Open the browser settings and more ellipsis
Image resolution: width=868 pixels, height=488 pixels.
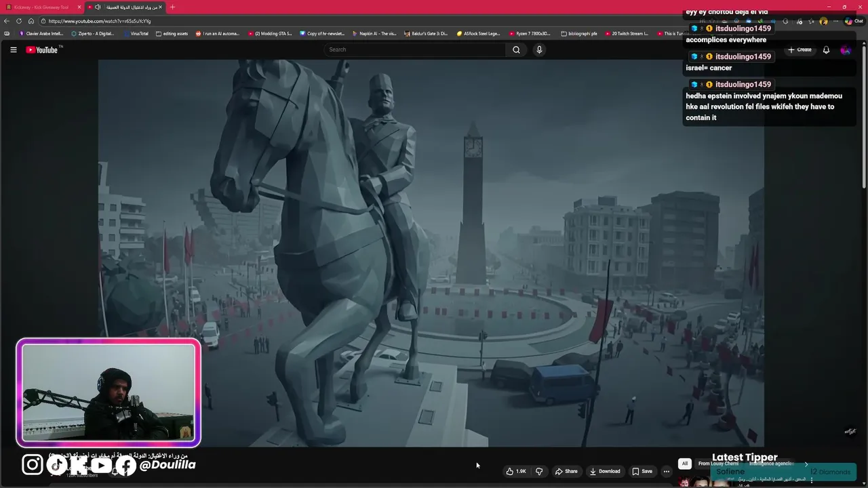[x=835, y=21]
